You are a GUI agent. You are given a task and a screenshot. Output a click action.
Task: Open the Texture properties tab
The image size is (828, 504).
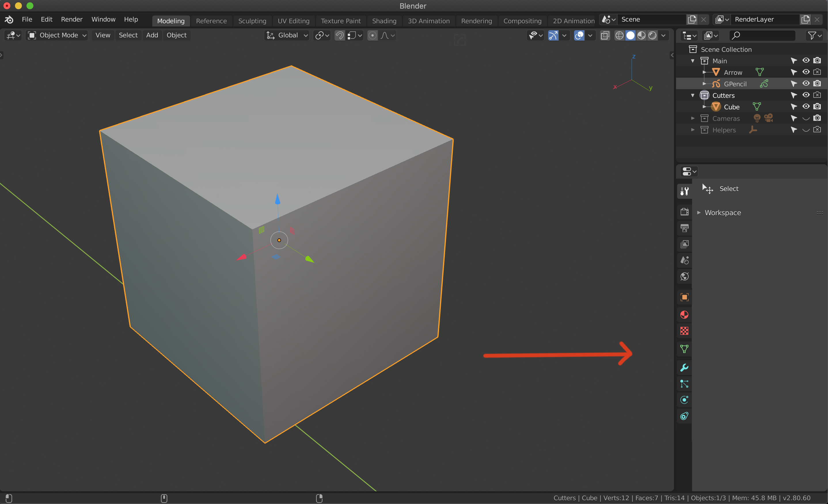click(684, 331)
